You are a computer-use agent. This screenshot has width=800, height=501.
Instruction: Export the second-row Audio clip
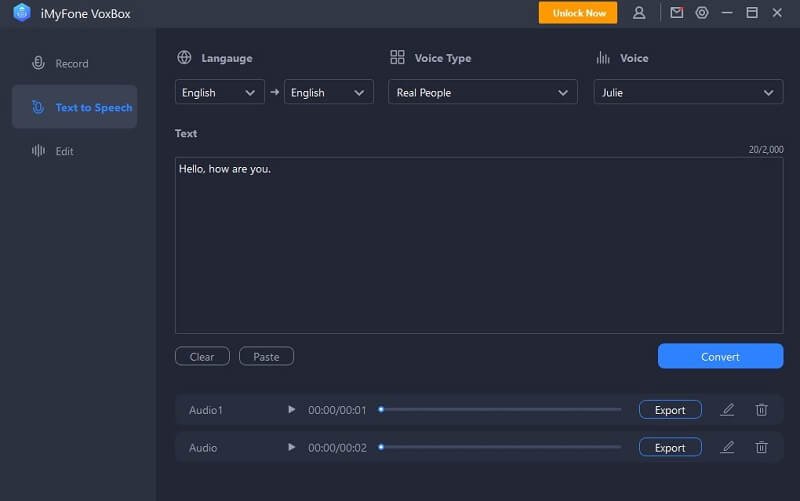tap(670, 447)
